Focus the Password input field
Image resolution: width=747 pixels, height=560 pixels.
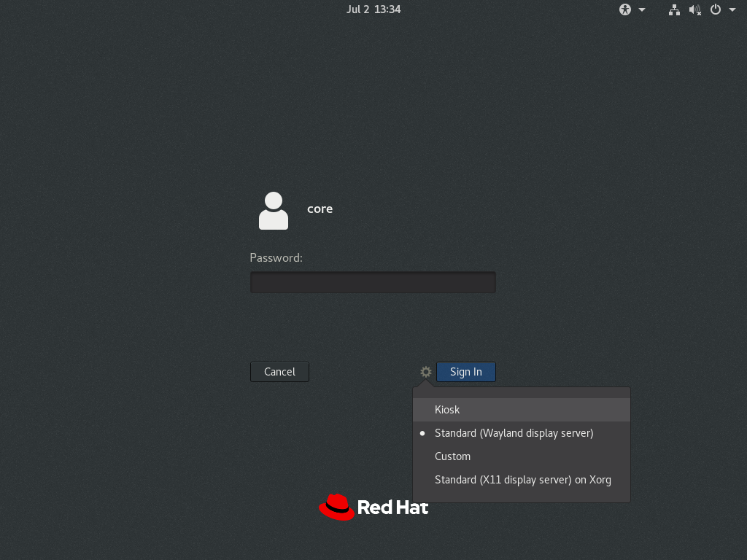coord(373,282)
